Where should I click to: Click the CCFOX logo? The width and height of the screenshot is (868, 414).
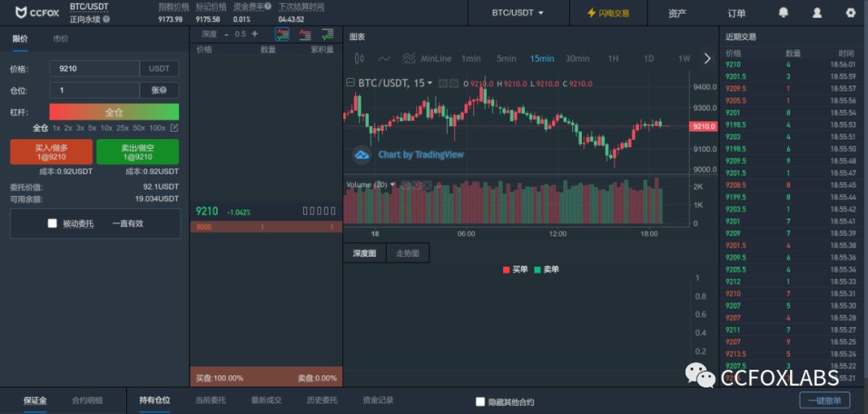[x=36, y=12]
